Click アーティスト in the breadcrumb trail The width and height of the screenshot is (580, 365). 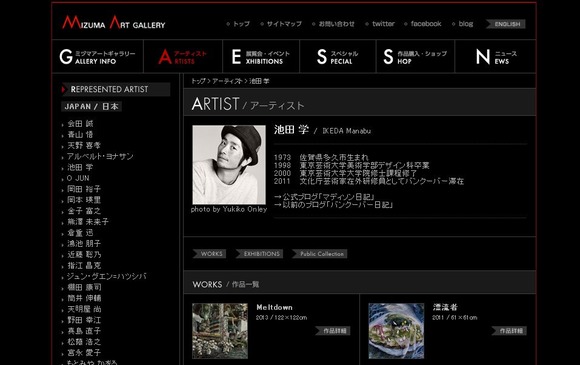tap(227, 81)
